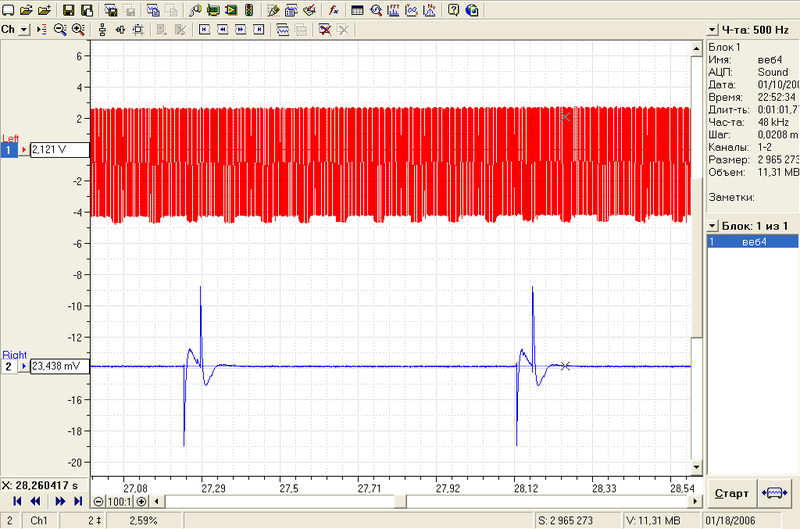800x529 pixels.
Task: Click the copy waveform block icon
Action: (153, 10)
